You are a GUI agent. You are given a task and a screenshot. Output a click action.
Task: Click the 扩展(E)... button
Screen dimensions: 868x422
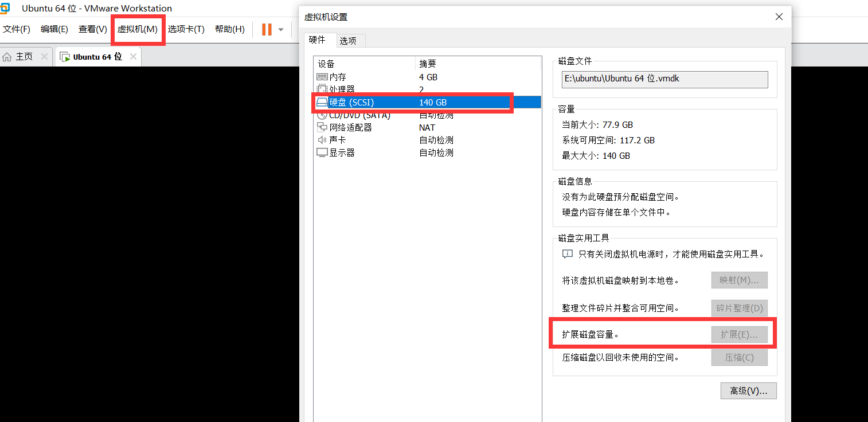pos(740,335)
